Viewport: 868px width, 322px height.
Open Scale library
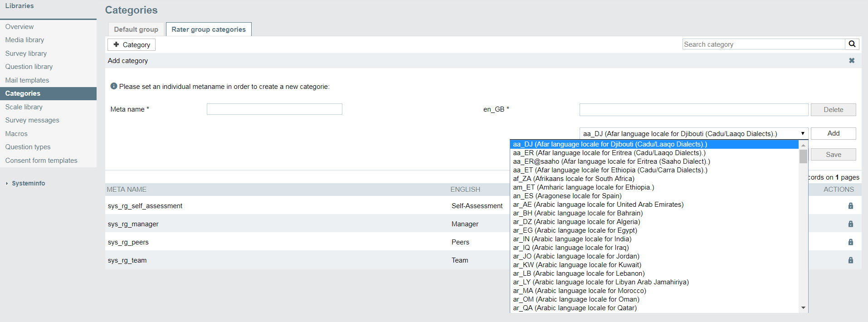[x=48, y=107]
